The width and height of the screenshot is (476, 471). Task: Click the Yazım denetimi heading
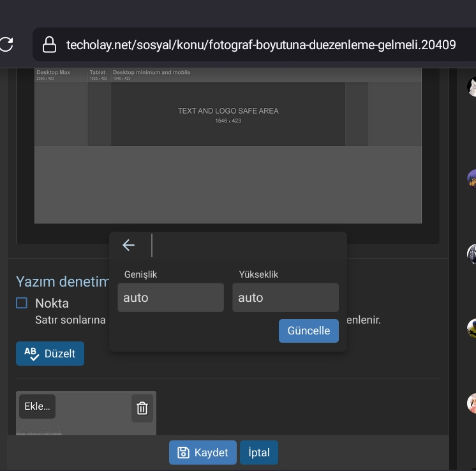pyautogui.click(x=63, y=281)
